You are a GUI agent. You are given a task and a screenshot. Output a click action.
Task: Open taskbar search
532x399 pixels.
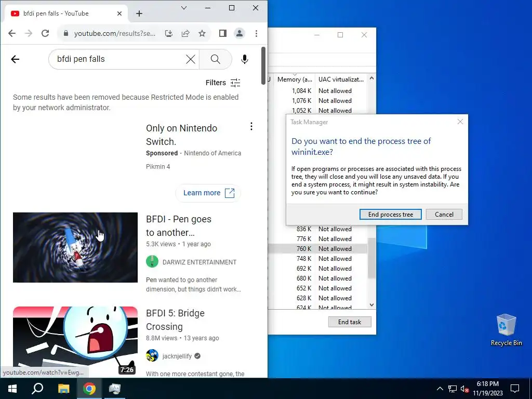[x=37, y=389]
